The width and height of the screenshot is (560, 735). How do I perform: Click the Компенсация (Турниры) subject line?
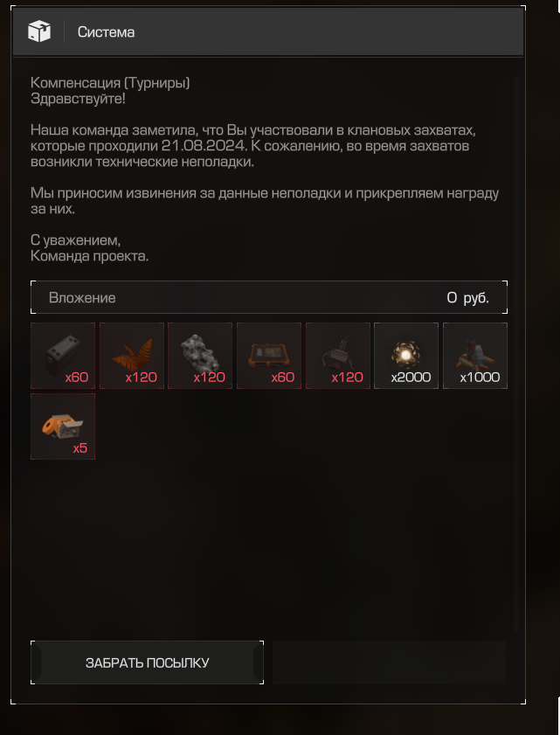(110, 83)
